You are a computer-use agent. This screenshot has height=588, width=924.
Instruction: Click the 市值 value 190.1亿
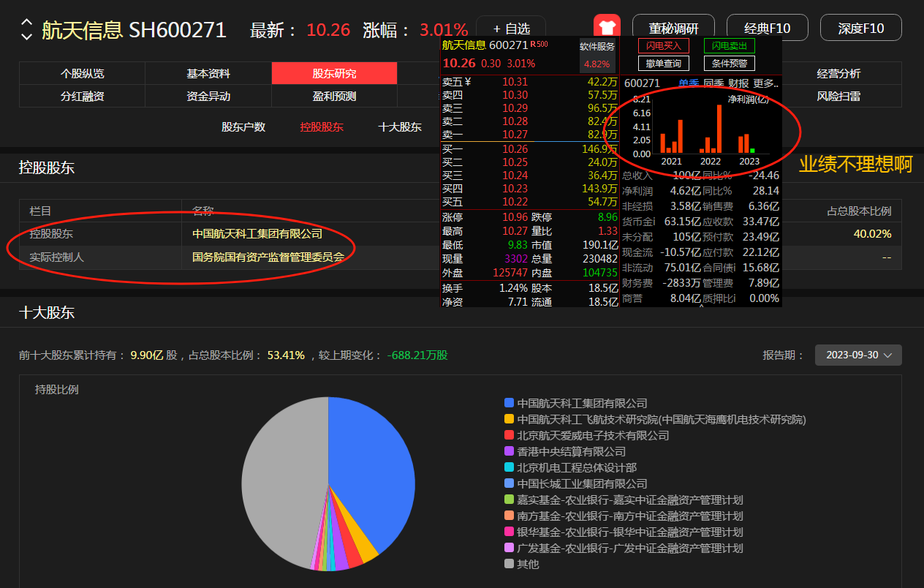(600, 245)
